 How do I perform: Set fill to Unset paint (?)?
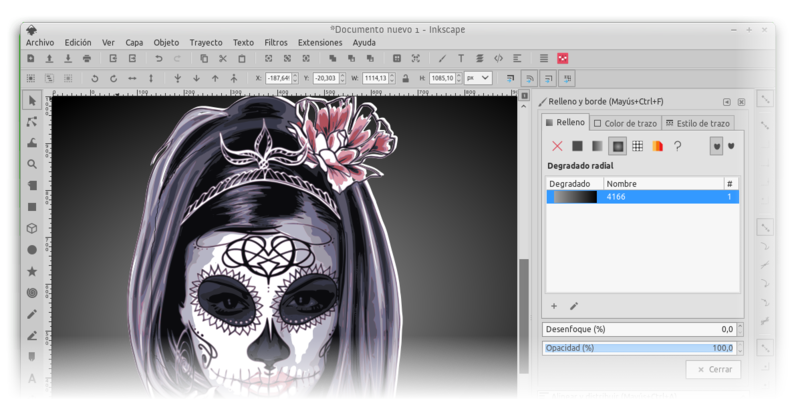(677, 146)
